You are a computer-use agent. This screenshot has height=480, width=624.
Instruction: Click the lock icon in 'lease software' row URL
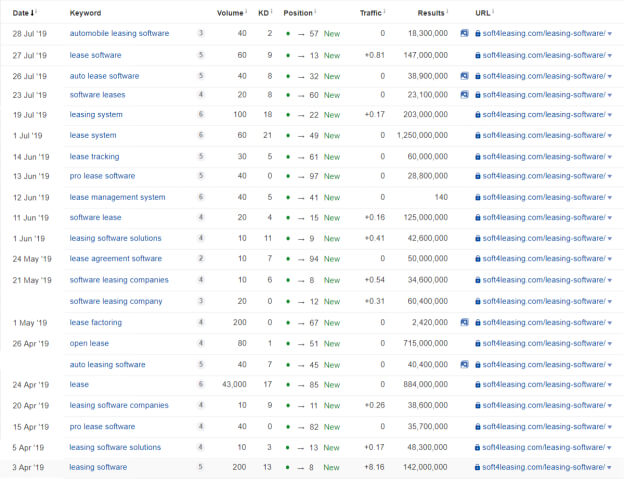coord(478,55)
